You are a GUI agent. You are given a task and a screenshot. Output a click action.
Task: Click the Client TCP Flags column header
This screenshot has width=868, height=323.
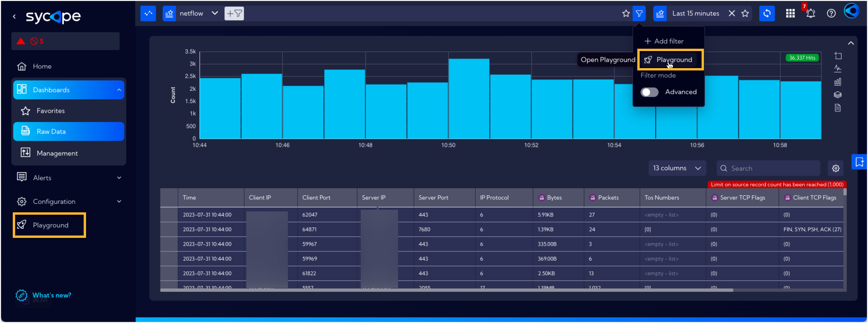[x=811, y=198]
